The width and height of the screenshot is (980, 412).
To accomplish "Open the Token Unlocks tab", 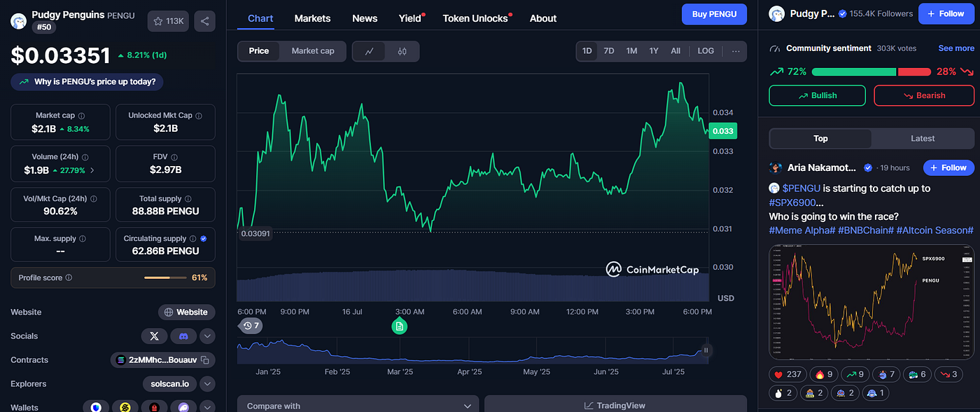I will [476, 18].
